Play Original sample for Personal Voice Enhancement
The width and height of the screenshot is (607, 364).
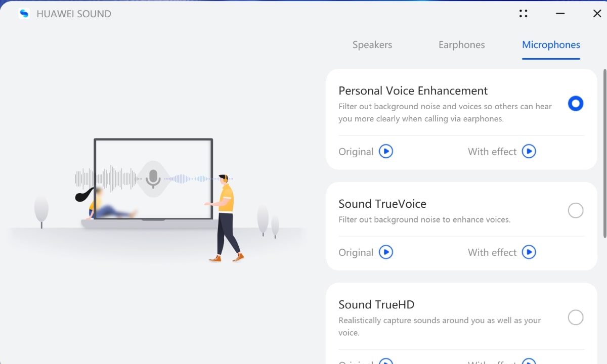(386, 151)
